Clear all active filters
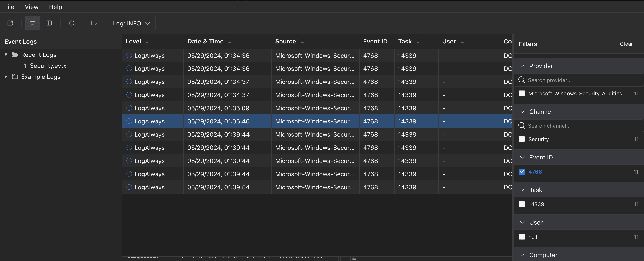This screenshot has height=261, width=644. (626, 44)
